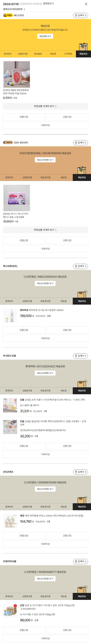Expand payment details 503,691원
This screenshot has width=91, height=644.
coord(14,9)
